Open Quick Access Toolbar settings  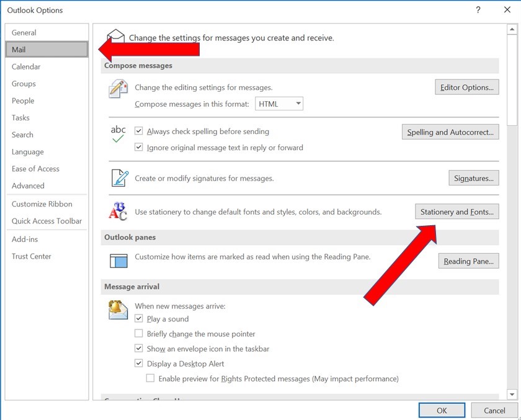click(x=47, y=221)
